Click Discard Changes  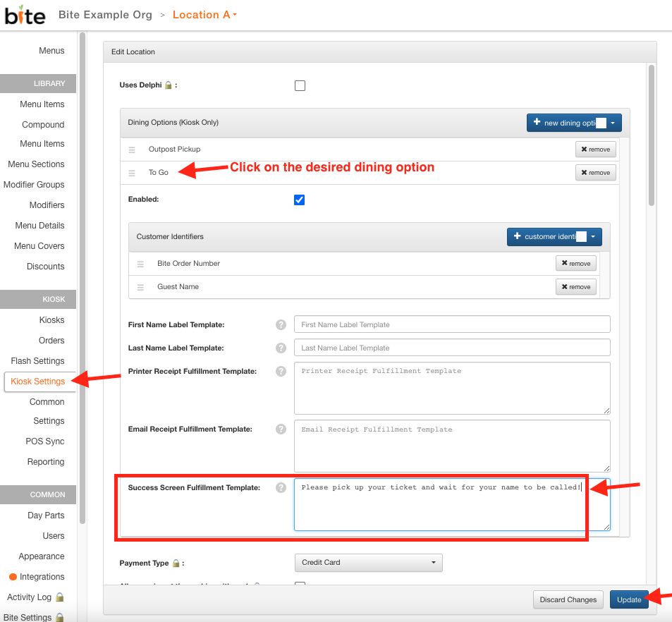tap(568, 599)
